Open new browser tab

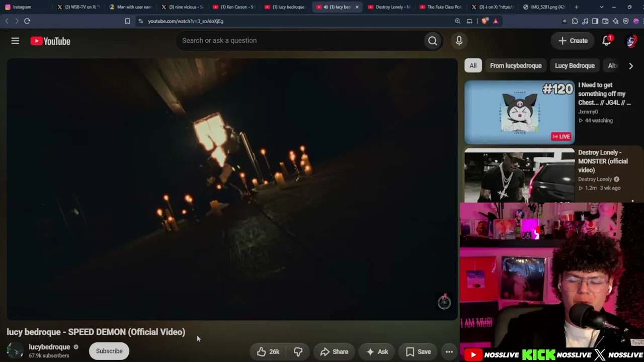coord(577,7)
